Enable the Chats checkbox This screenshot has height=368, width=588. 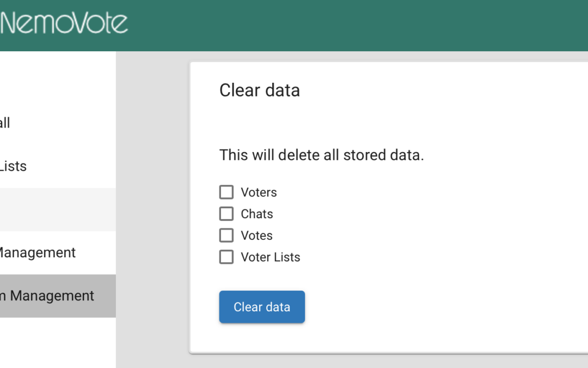(x=226, y=214)
